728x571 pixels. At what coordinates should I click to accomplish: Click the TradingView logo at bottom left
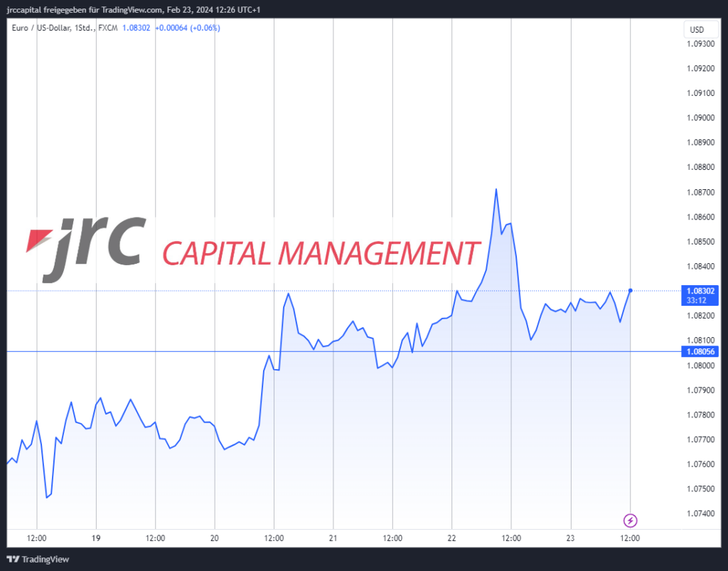[x=38, y=560]
